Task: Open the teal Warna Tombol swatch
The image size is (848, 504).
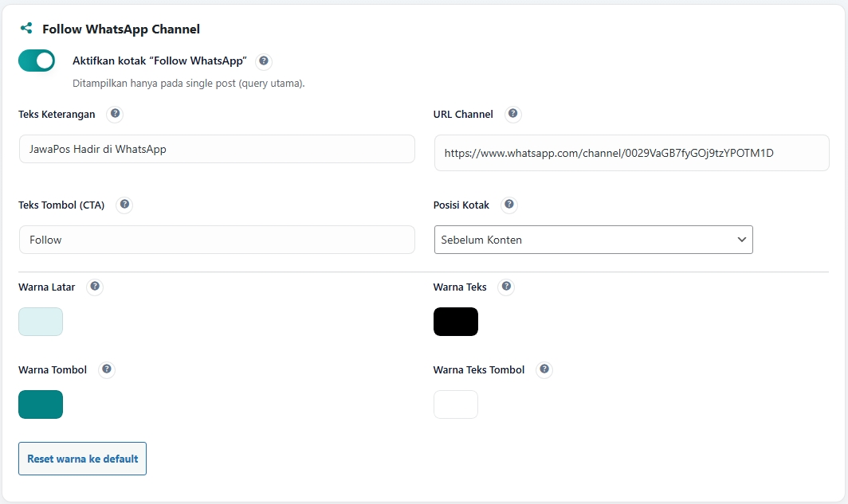Action: (41, 404)
